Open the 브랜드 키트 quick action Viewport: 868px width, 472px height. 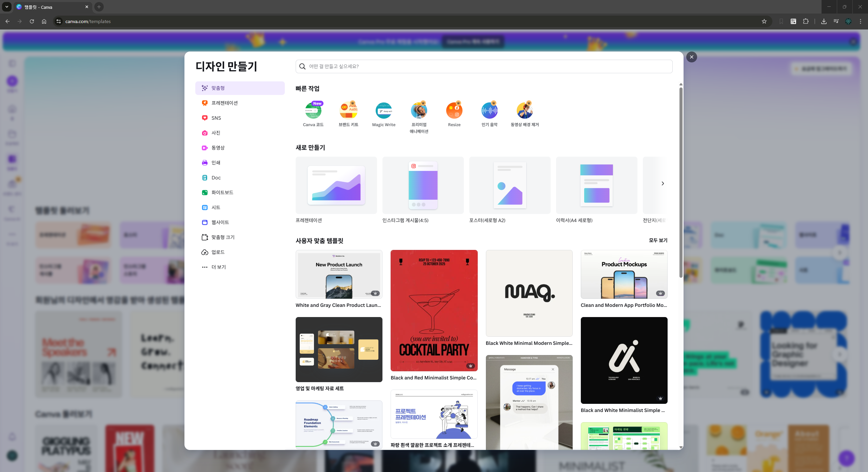pyautogui.click(x=348, y=111)
